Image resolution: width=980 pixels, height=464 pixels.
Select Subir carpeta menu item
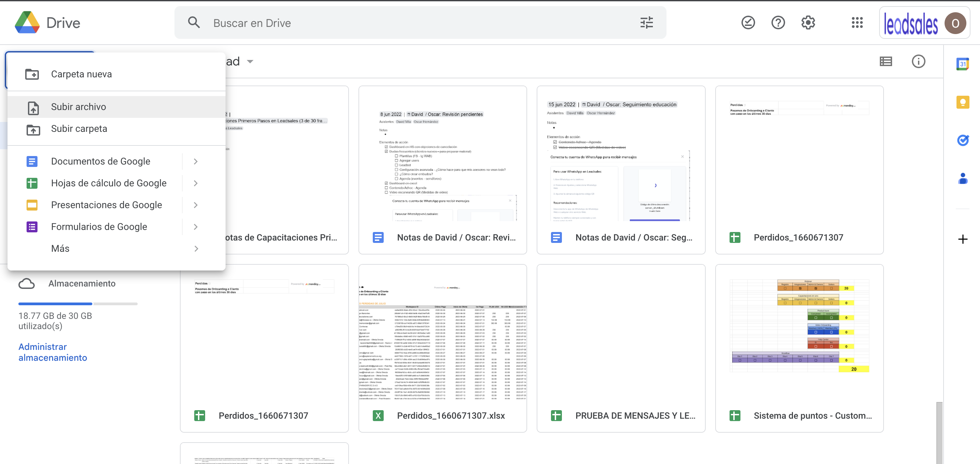click(x=117, y=128)
